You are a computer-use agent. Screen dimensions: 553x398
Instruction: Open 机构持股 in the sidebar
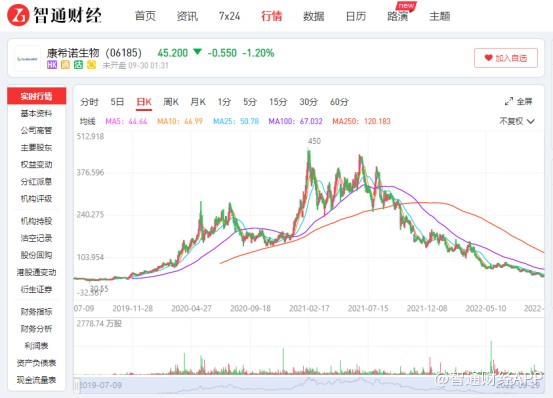click(x=36, y=221)
